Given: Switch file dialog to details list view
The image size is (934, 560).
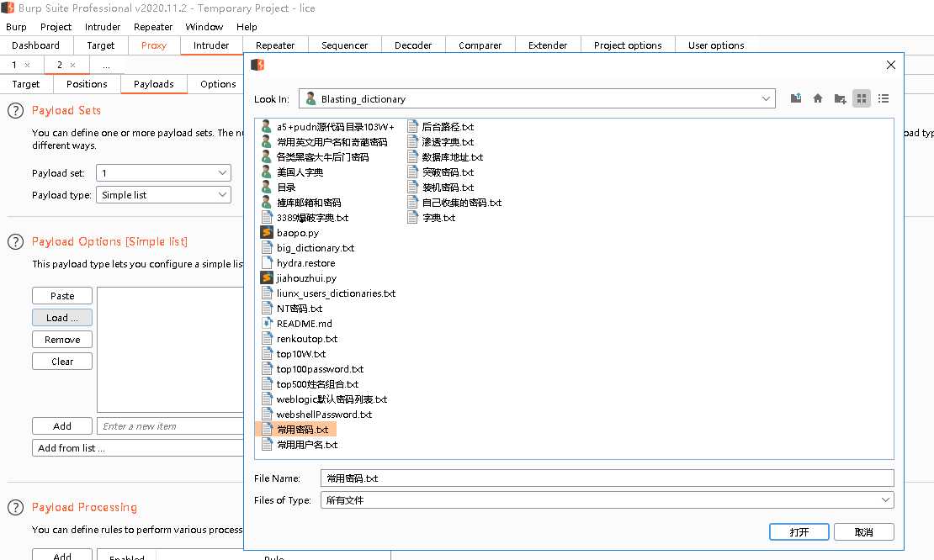Looking at the screenshot, I should click(884, 98).
